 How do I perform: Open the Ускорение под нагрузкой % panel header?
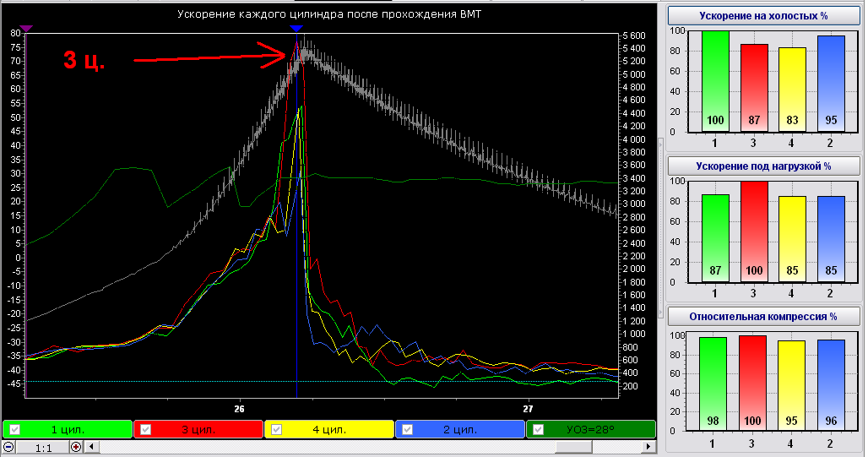point(763,166)
